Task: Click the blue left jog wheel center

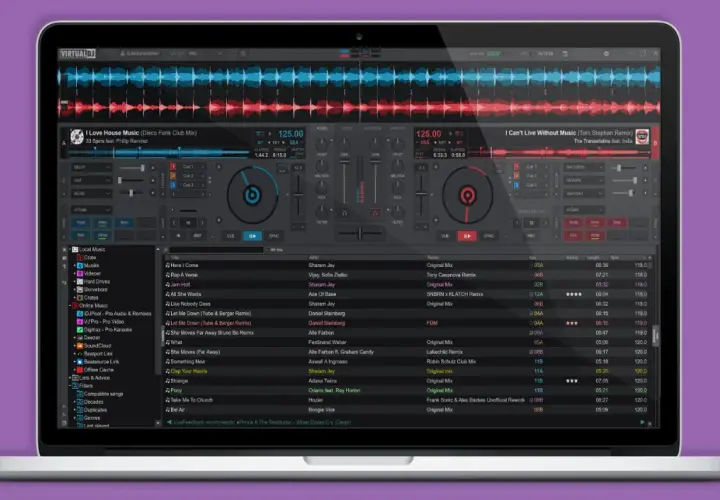Action: [x=252, y=195]
